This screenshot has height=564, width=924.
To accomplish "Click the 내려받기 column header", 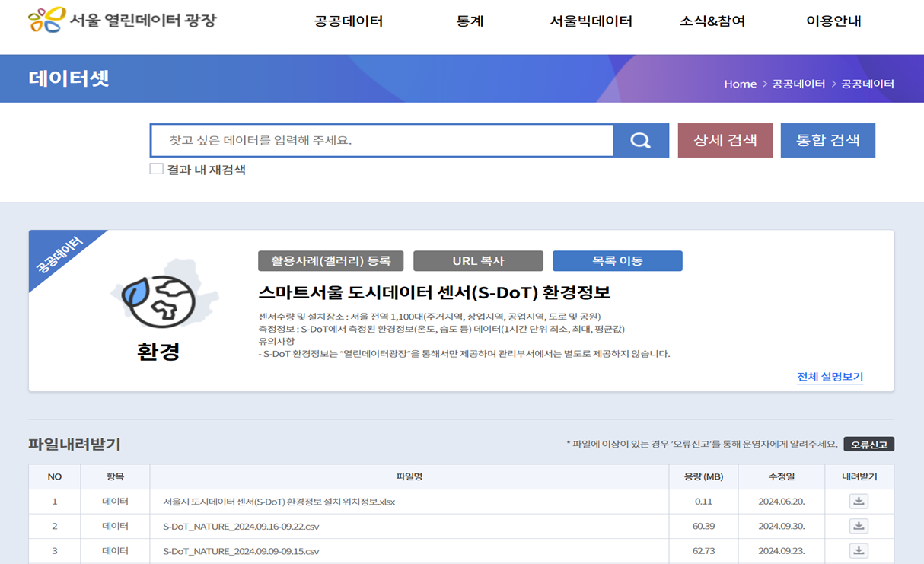I will pyautogui.click(x=859, y=476).
